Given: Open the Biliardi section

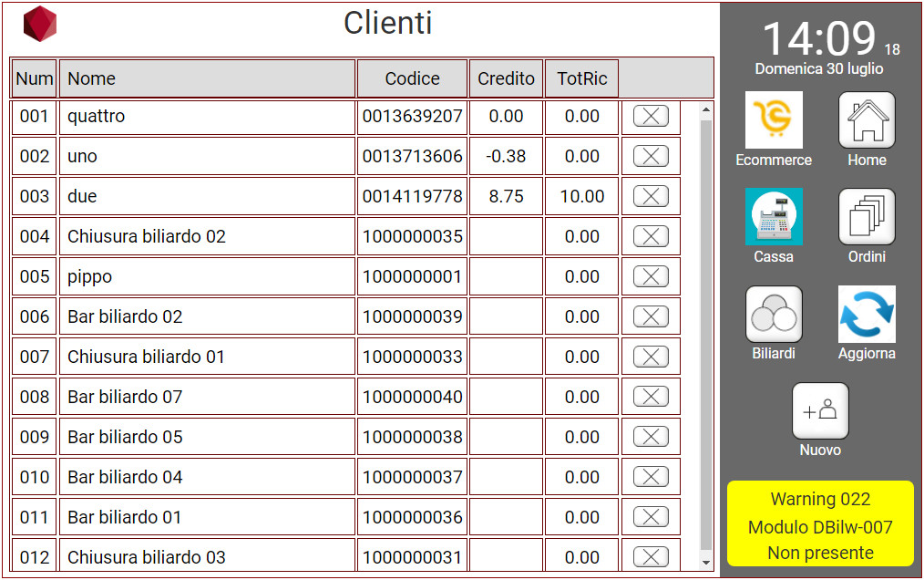Looking at the screenshot, I should pyautogui.click(x=774, y=315).
